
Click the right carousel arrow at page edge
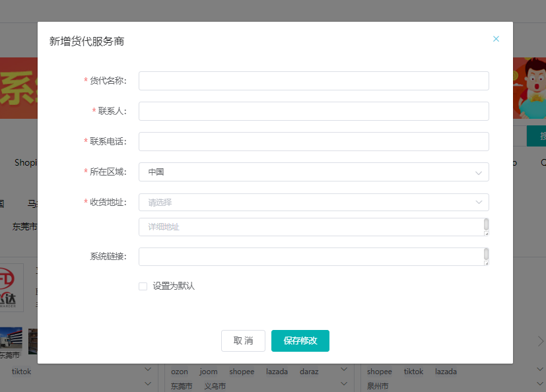pos(540,341)
